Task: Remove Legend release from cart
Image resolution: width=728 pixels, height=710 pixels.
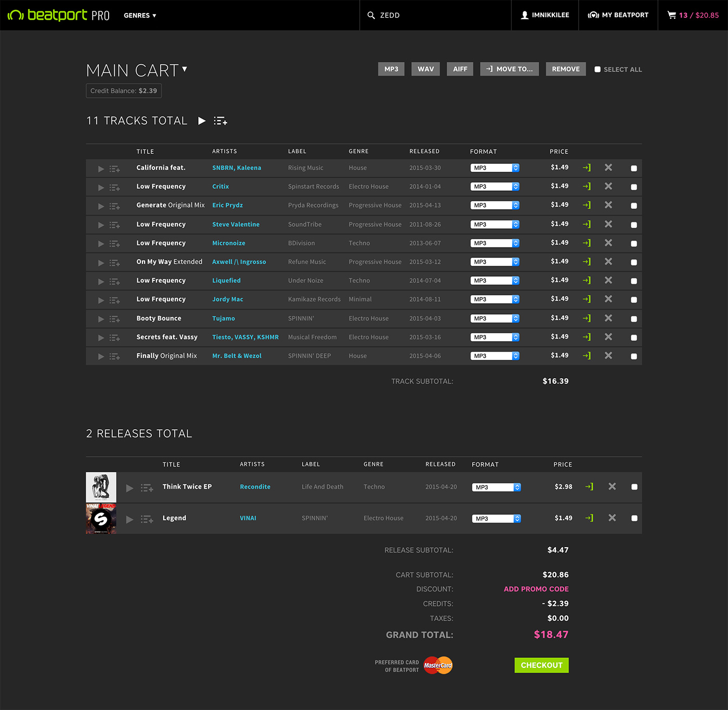Action: click(612, 518)
